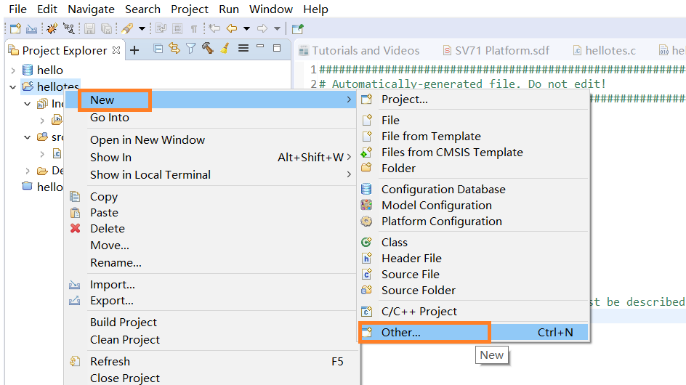This screenshot has width=686, height=385.
Task: Click the broom clean icon
Action: (x=225, y=49)
